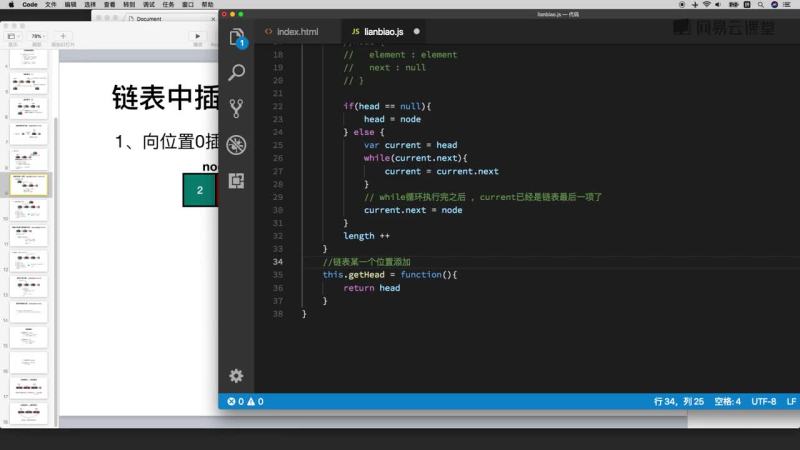Open the 查看 menu
Viewport: 800px width, 450px height.
109,5
